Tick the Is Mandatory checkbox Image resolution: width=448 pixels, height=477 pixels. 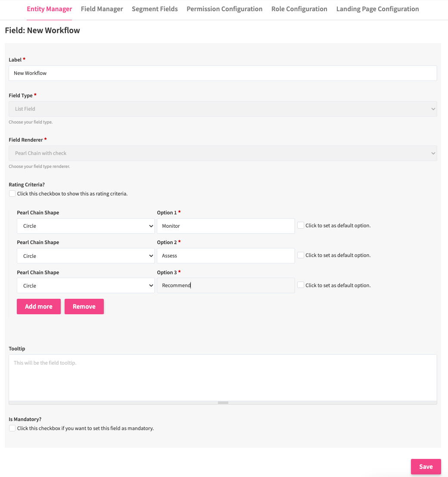12,428
